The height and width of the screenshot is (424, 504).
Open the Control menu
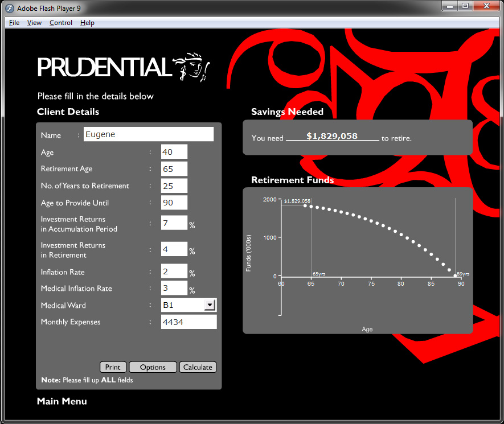tap(61, 23)
